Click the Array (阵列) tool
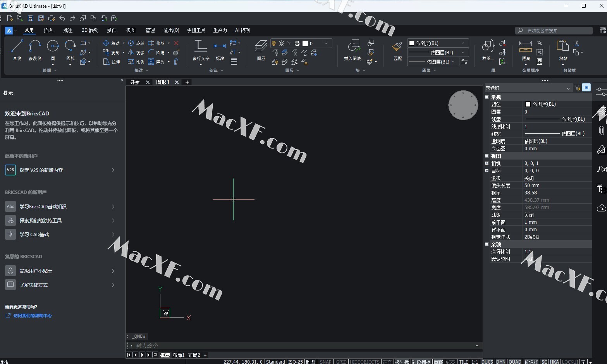The width and height of the screenshot is (607, 364). (156, 62)
